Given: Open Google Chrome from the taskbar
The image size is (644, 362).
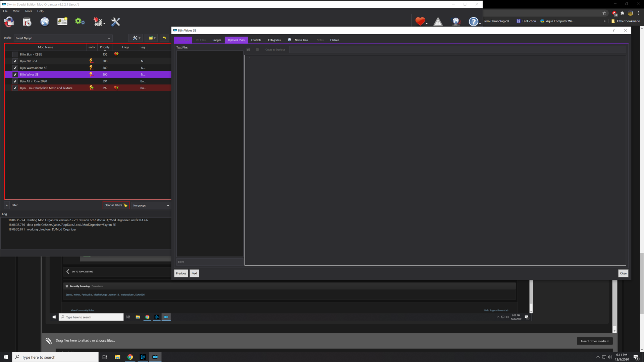Looking at the screenshot, I should coord(130,357).
